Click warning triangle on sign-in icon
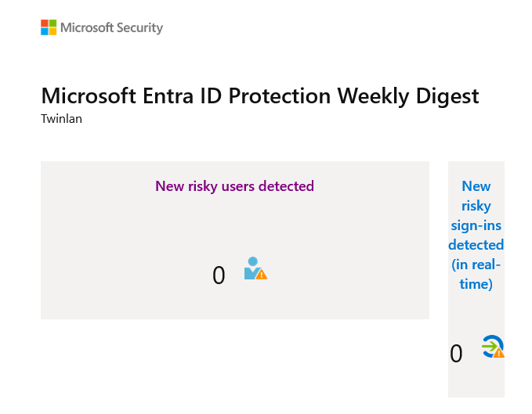The width and height of the screenshot is (532, 414). (x=499, y=353)
